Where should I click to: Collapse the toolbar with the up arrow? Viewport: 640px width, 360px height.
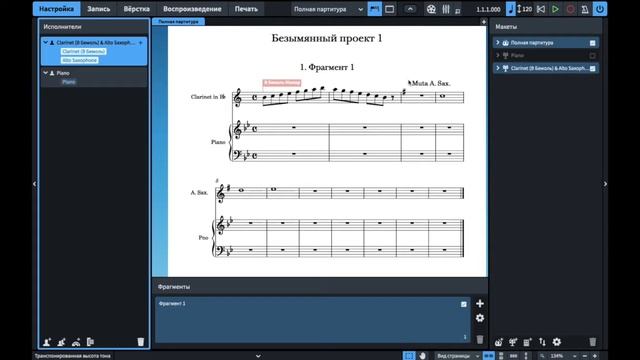(x=410, y=9)
